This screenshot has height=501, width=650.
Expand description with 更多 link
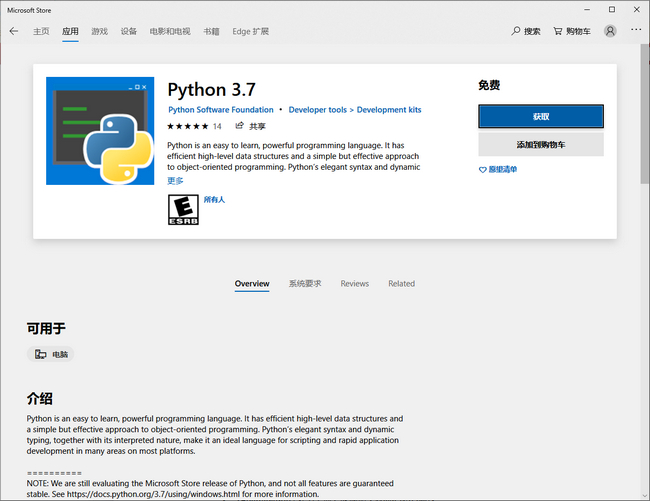[175, 181]
